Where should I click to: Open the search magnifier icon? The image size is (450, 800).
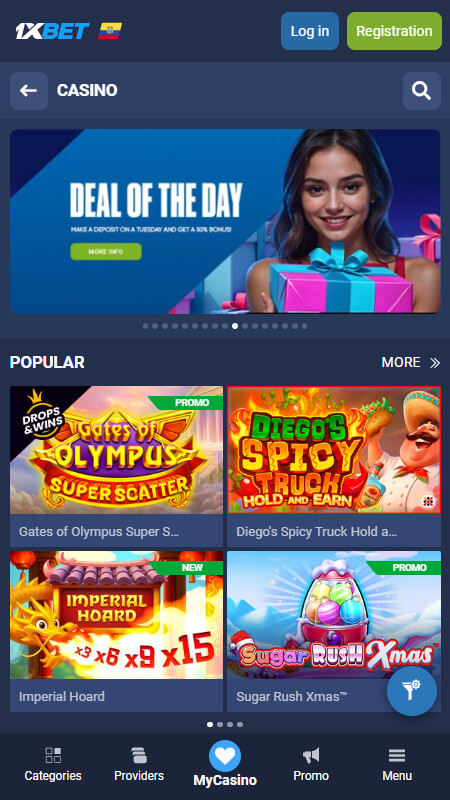421,91
